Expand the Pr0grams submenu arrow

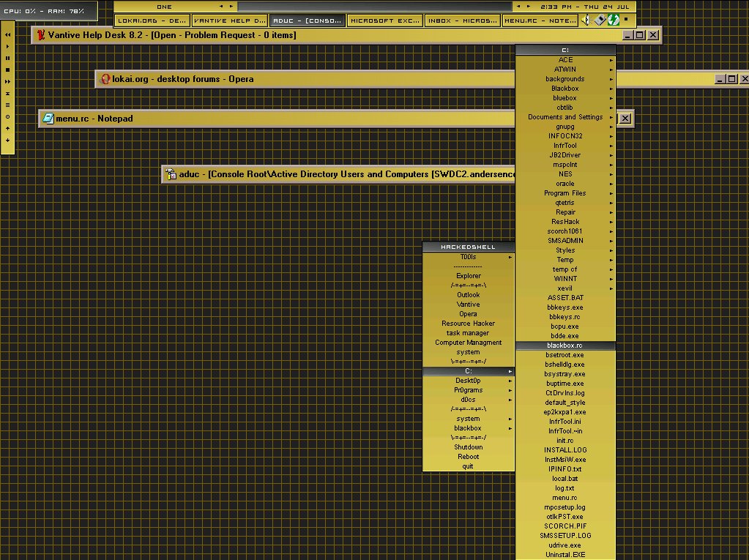(x=510, y=390)
